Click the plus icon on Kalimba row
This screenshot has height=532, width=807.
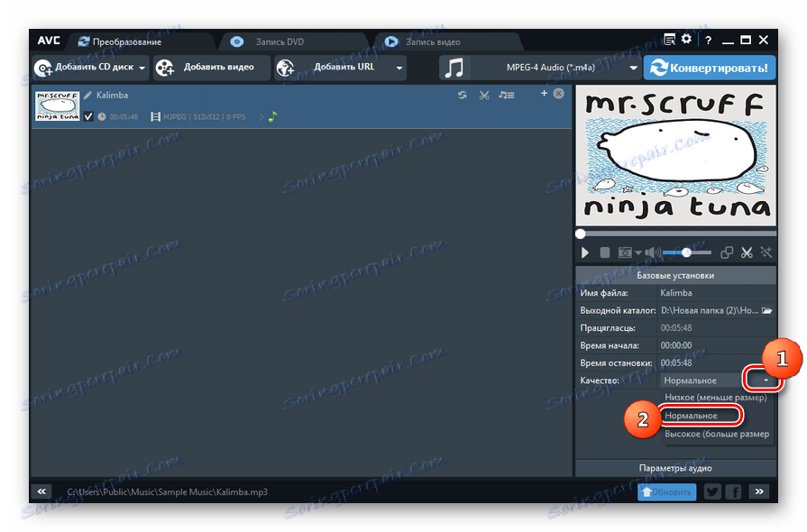click(544, 93)
